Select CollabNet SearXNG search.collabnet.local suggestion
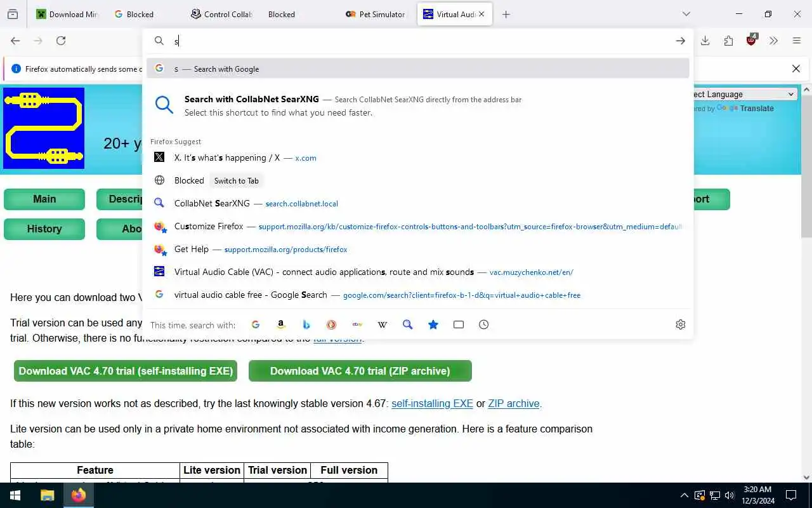The image size is (812, 508). (418, 203)
